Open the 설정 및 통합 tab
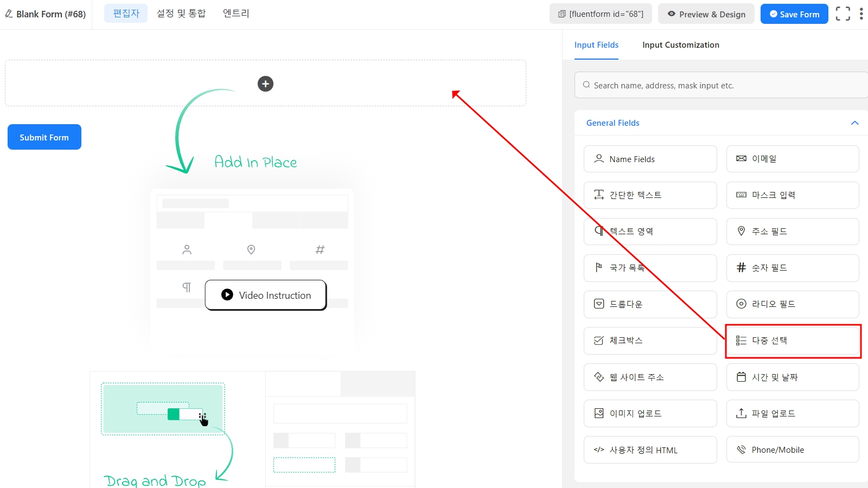Image resolution: width=868 pixels, height=488 pixels. (181, 14)
